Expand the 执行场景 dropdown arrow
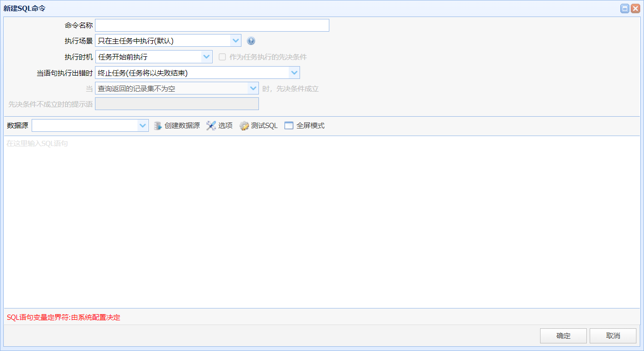Image resolution: width=644 pixels, height=351 pixels. pos(236,41)
